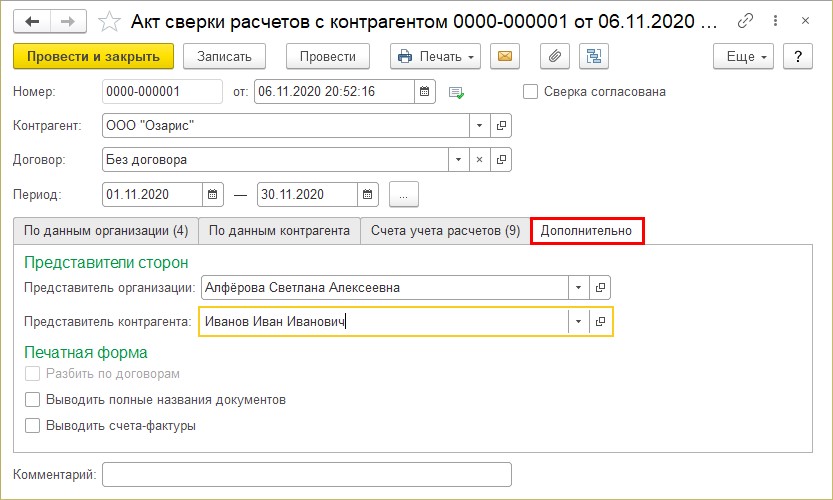Image resolution: width=833 pixels, height=500 pixels.
Task: Open period selection with ellipsis button
Action: [x=404, y=194]
